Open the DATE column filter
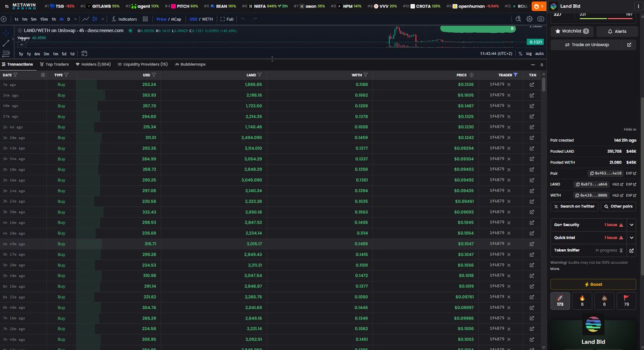Image resolution: width=644 pixels, height=350 pixels. tap(16, 75)
